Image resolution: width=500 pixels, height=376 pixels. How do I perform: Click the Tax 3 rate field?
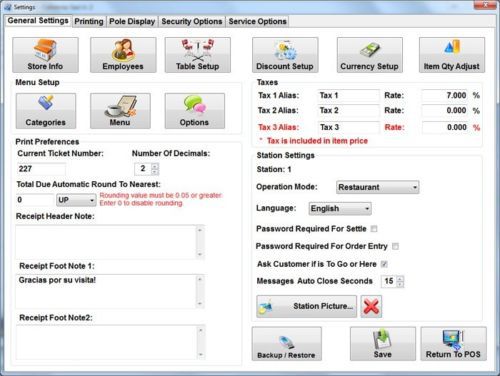pos(445,127)
